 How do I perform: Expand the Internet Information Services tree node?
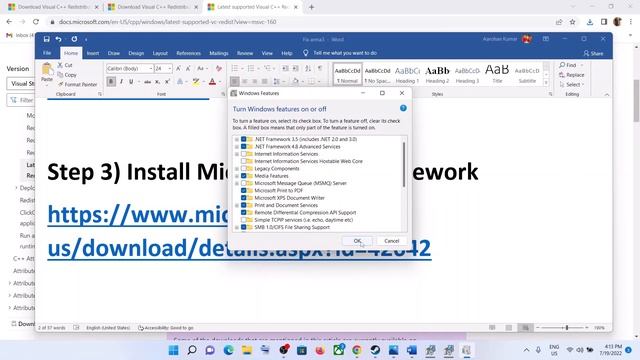tap(237, 154)
